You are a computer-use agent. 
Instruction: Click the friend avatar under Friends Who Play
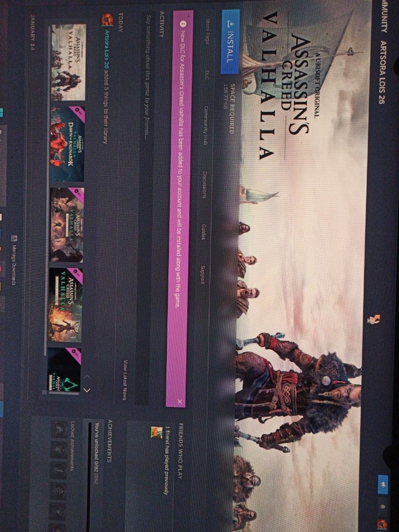tap(157, 432)
